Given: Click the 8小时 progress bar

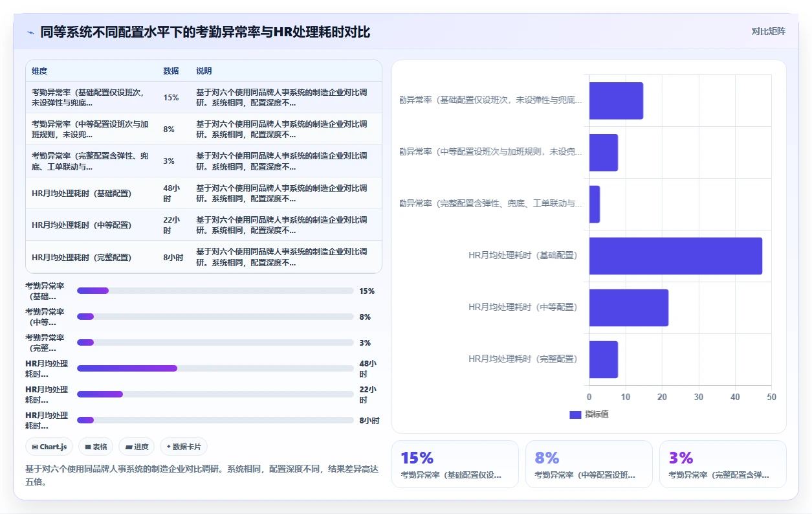Looking at the screenshot, I should click(215, 420).
